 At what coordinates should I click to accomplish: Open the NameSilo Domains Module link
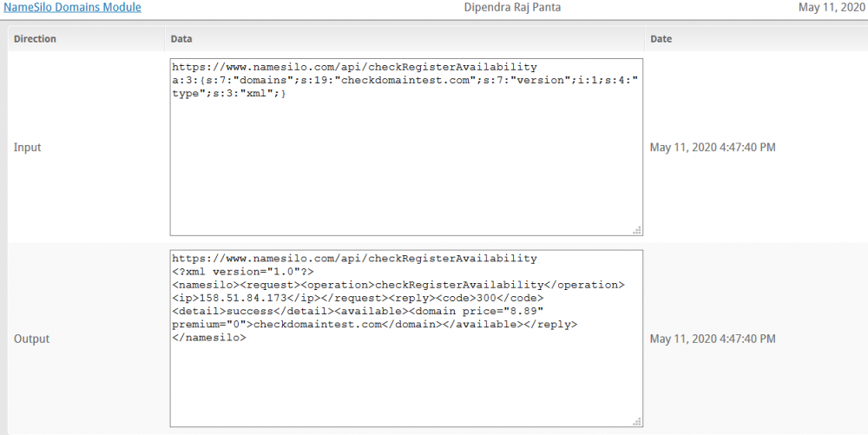pos(73,8)
